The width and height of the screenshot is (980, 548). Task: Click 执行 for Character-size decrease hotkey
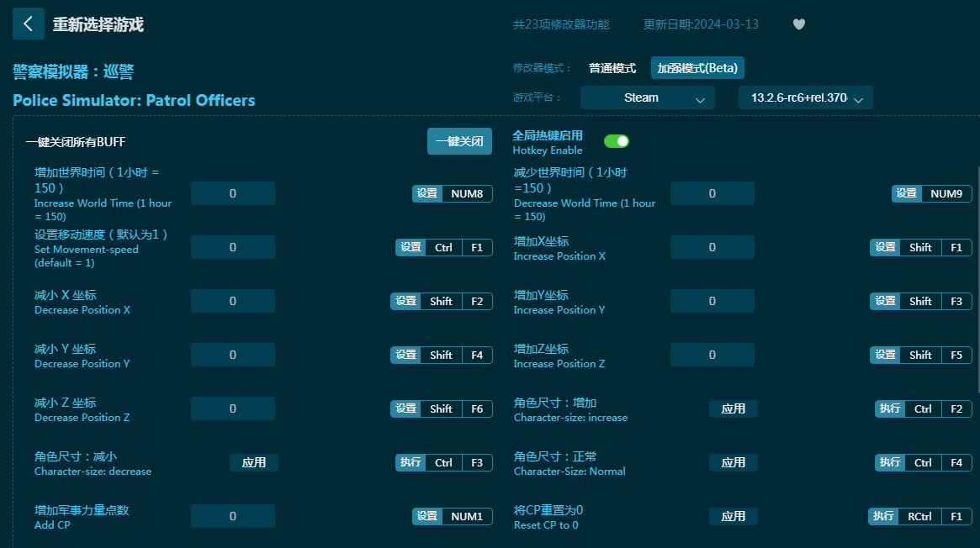pyautogui.click(x=411, y=462)
